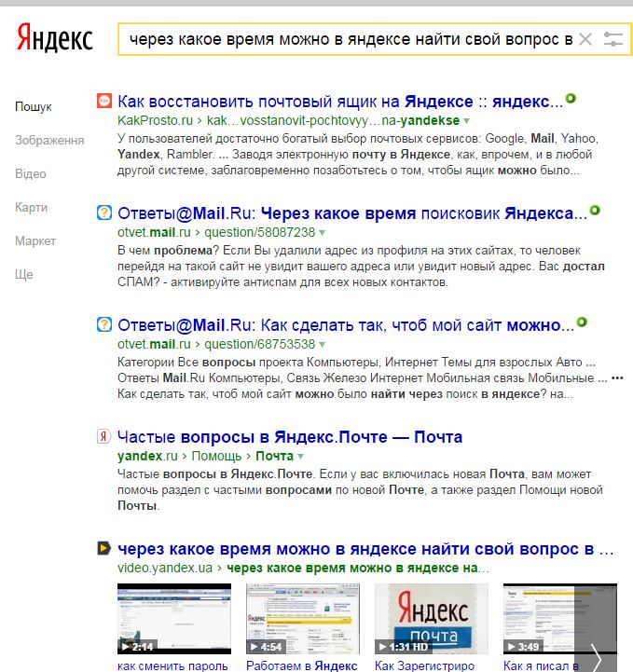Open 'Как сделать так, чтоб мой сайт' result
Viewport: 633px width, 672px height.
pyautogui.click(x=346, y=325)
